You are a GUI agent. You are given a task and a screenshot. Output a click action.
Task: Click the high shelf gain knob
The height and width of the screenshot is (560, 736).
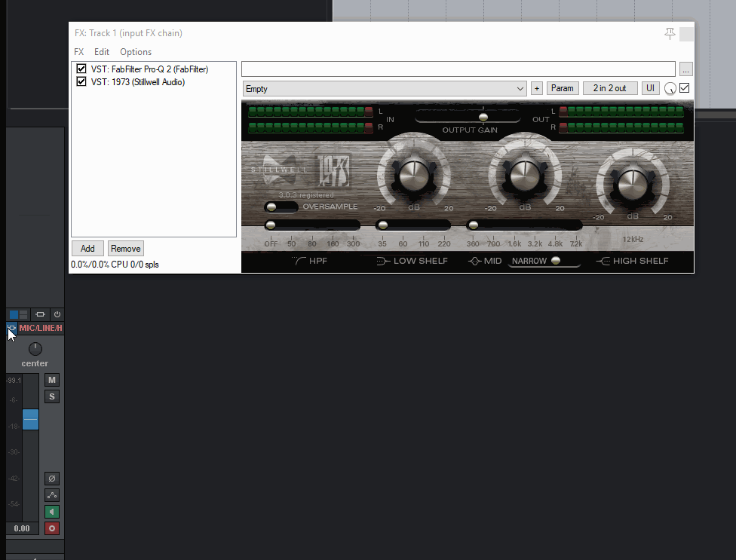point(633,184)
